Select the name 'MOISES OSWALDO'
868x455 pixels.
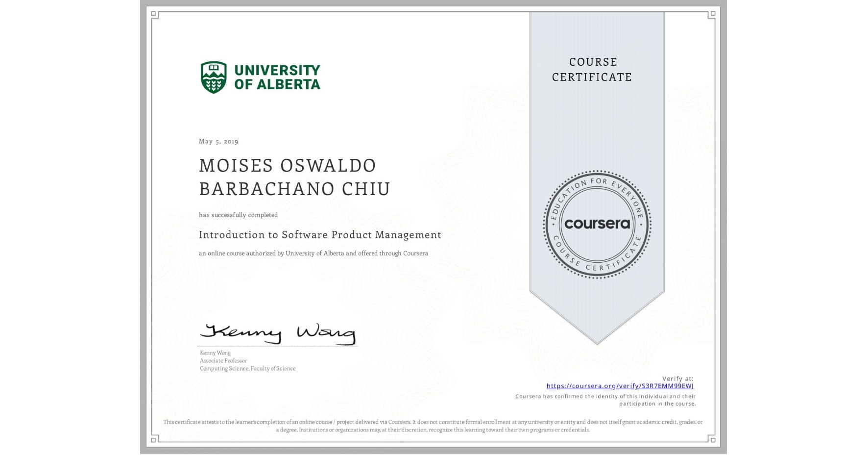point(288,166)
